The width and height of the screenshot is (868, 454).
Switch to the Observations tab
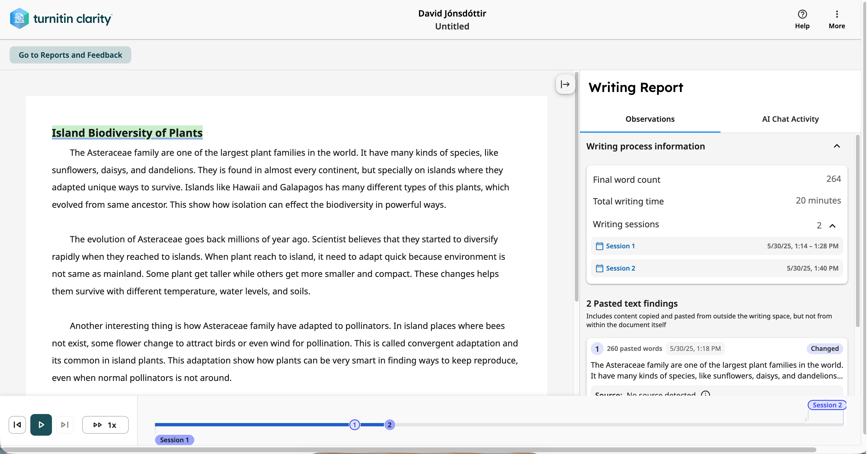[x=650, y=119]
